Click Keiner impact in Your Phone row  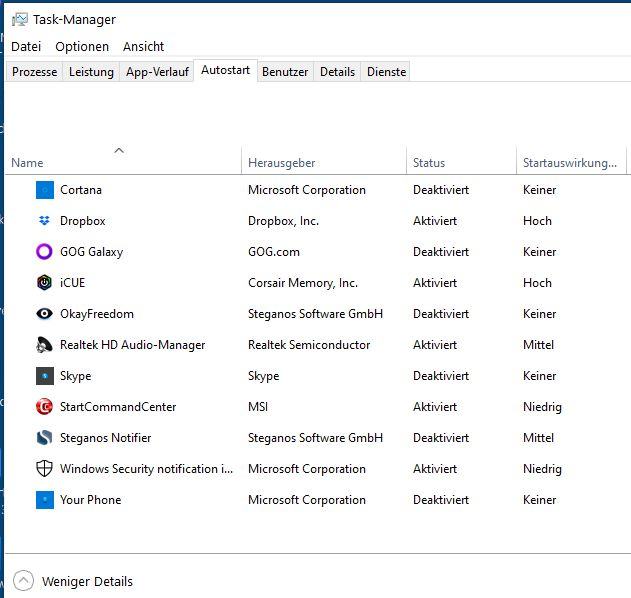click(540, 500)
